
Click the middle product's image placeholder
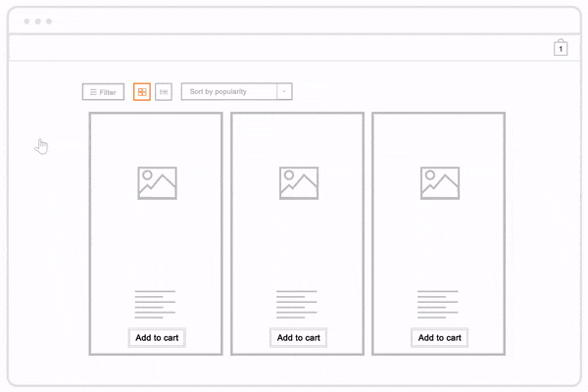click(x=298, y=183)
